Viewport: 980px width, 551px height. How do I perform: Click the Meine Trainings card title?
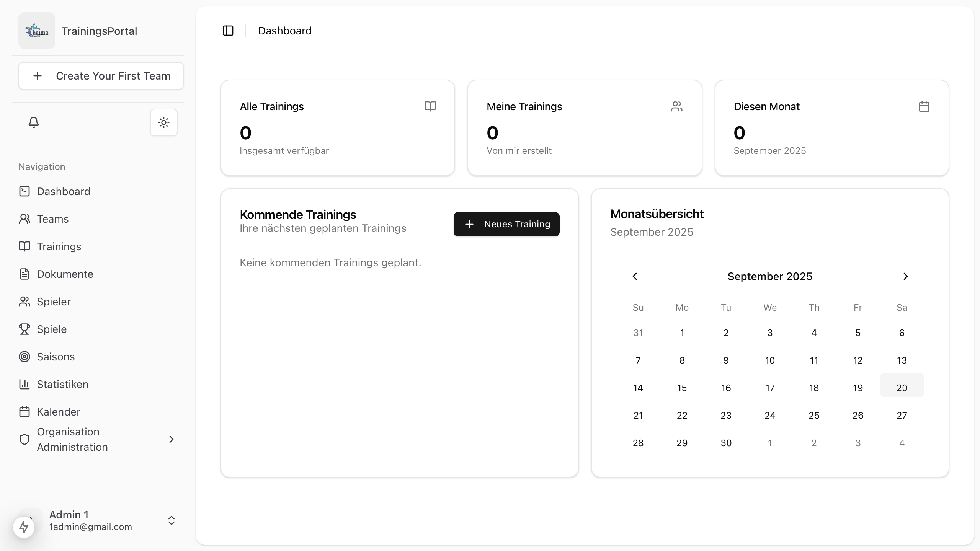(524, 106)
